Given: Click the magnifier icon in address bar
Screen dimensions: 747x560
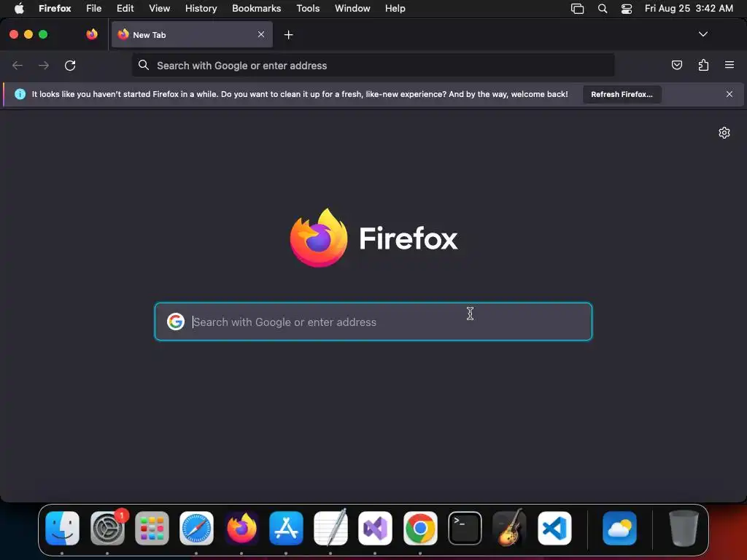Looking at the screenshot, I should pos(144,65).
